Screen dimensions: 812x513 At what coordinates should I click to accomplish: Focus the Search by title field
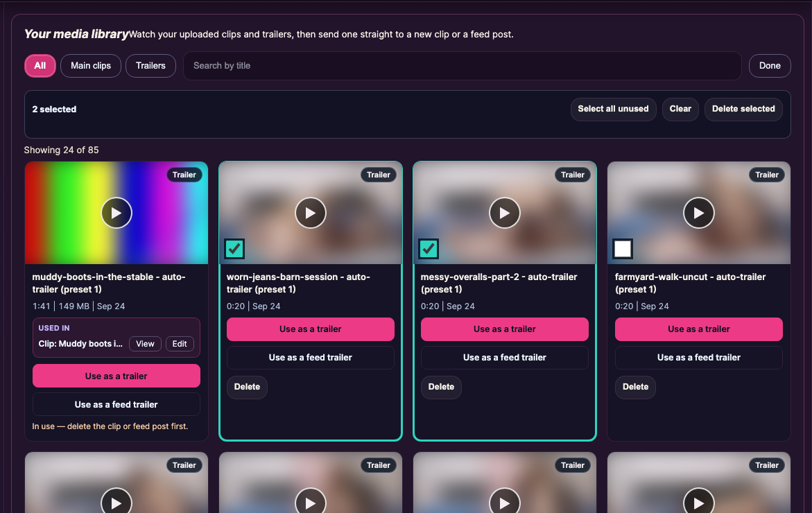click(x=463, y=66)
